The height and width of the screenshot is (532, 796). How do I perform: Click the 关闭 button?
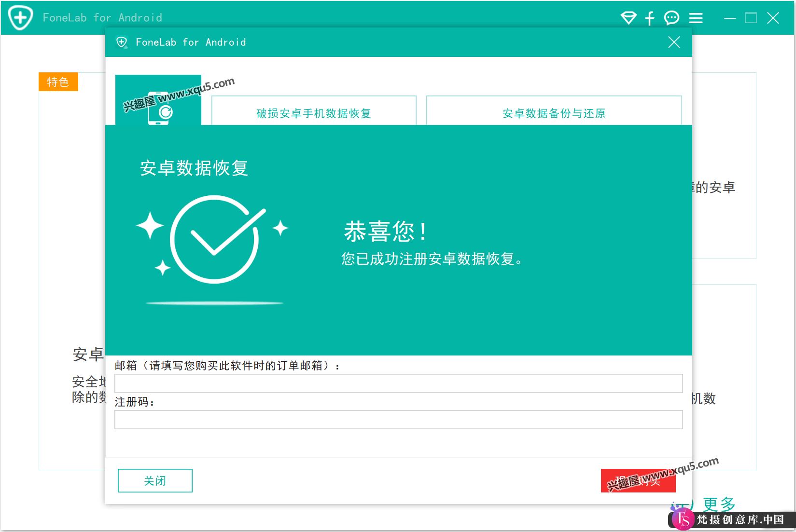pyautogui.click(x=155, y=480)
